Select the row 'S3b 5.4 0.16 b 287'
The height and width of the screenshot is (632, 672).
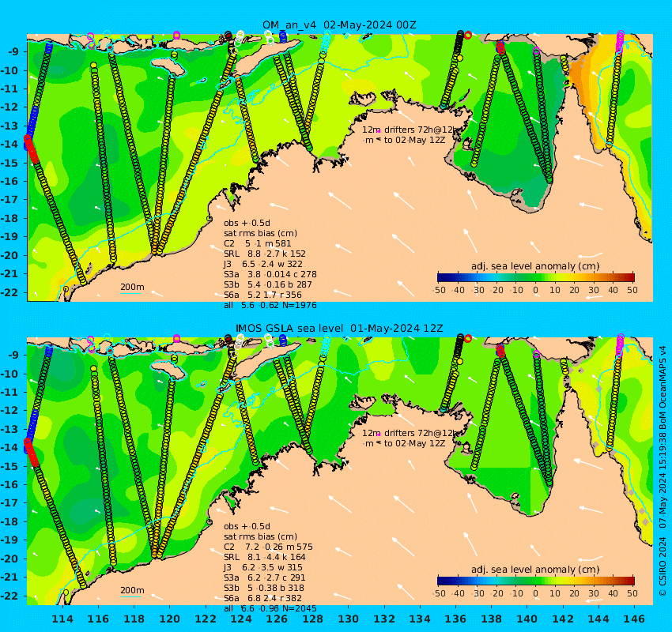pos(267,284)
